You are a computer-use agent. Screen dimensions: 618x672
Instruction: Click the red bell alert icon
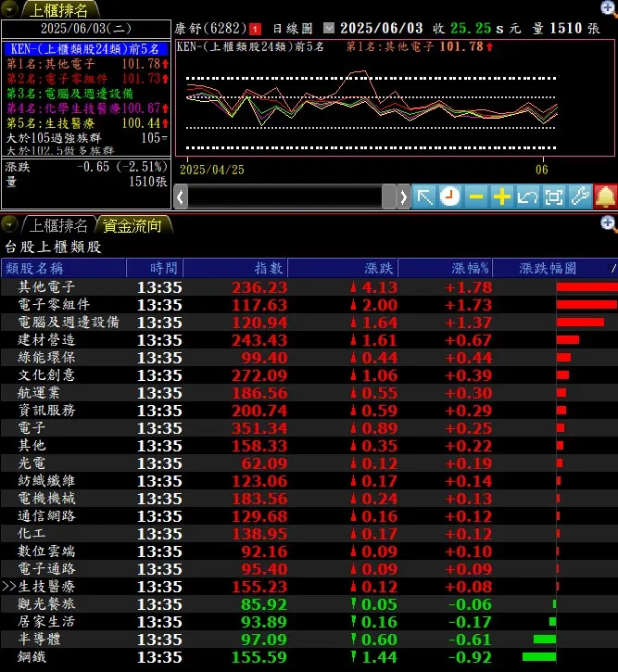point(606,197)
